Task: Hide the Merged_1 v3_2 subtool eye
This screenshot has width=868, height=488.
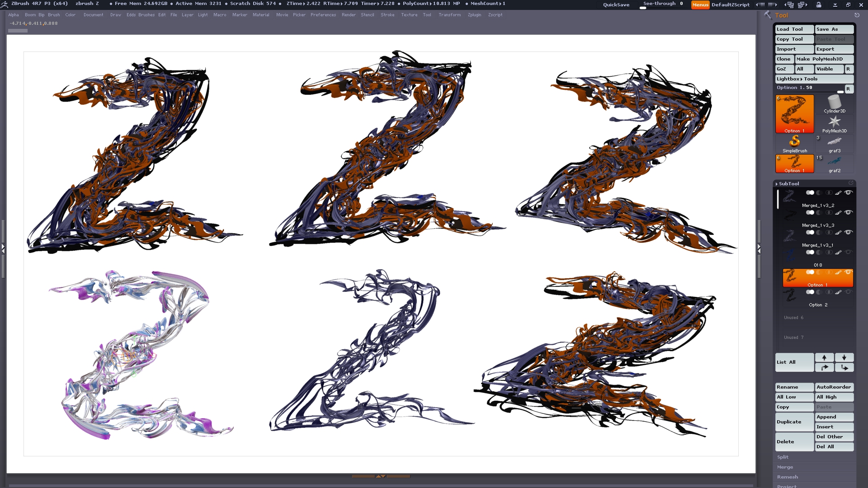Action: (849, 192)
